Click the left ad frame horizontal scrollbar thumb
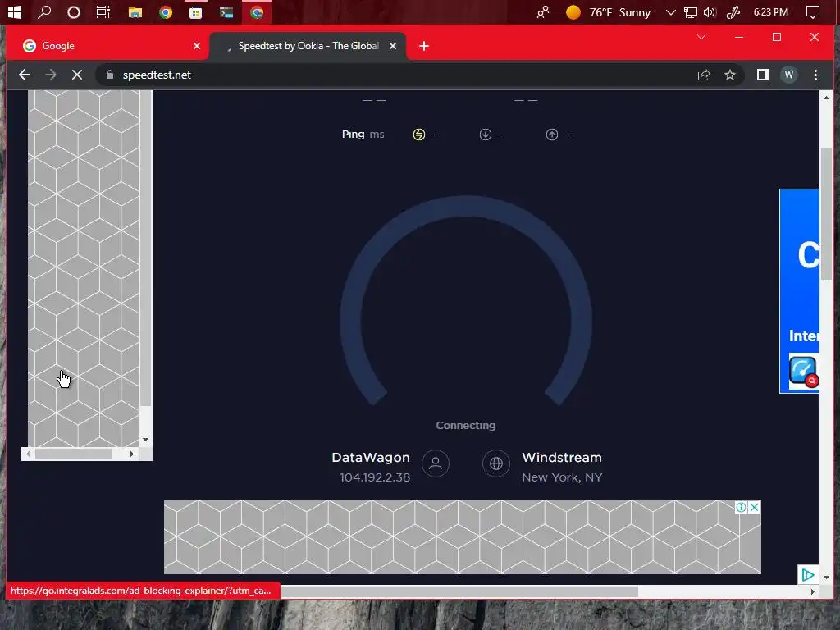The image size is (840, 630). click(73, 454)
